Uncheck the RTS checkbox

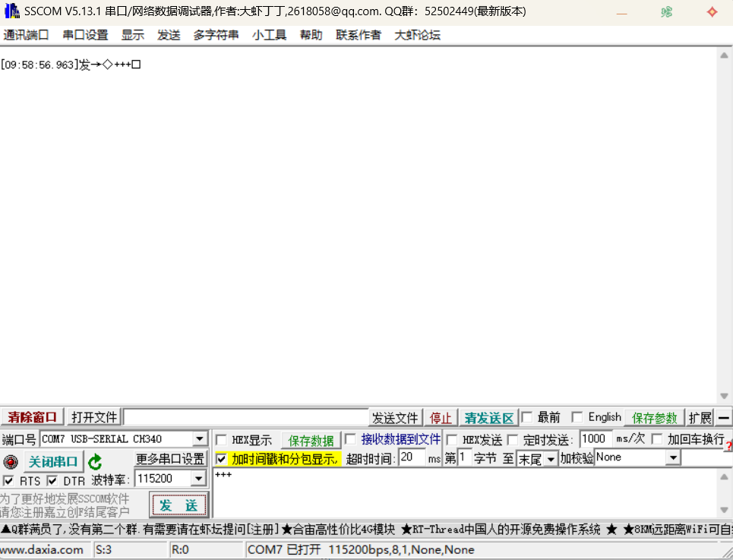[x=8, y=480]
